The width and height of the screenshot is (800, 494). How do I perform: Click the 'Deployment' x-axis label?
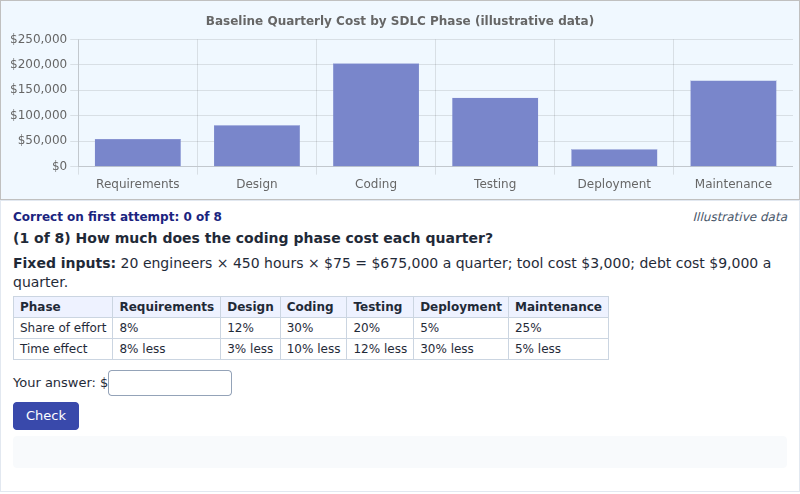pyautogui.click(x=614, y=184)
